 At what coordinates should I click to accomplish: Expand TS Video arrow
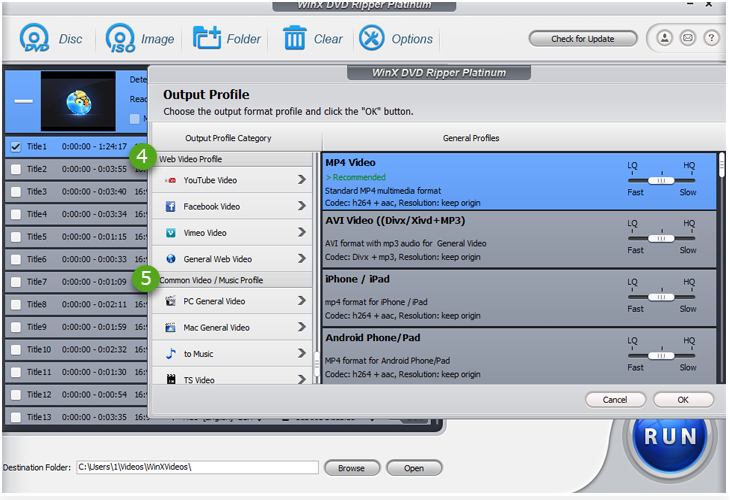302,379
